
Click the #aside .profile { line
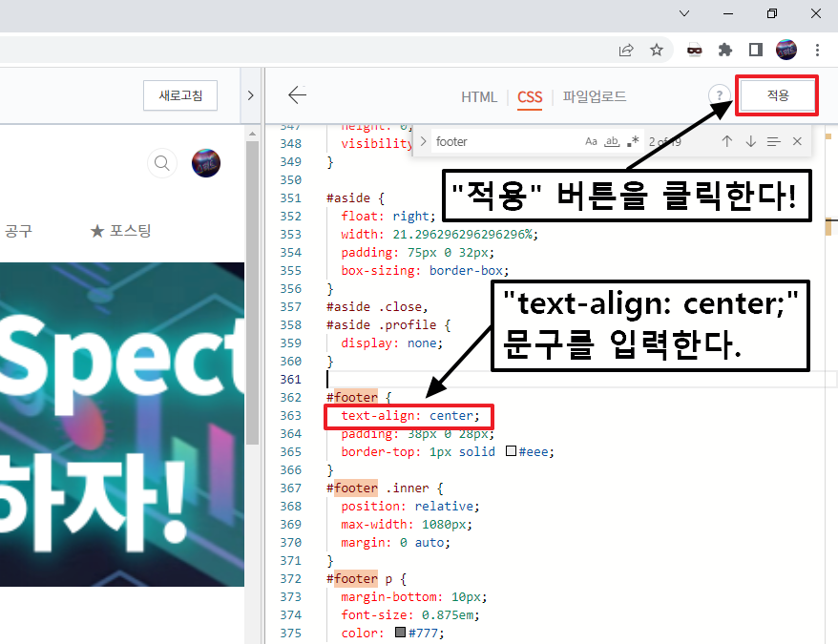point(388,325)
